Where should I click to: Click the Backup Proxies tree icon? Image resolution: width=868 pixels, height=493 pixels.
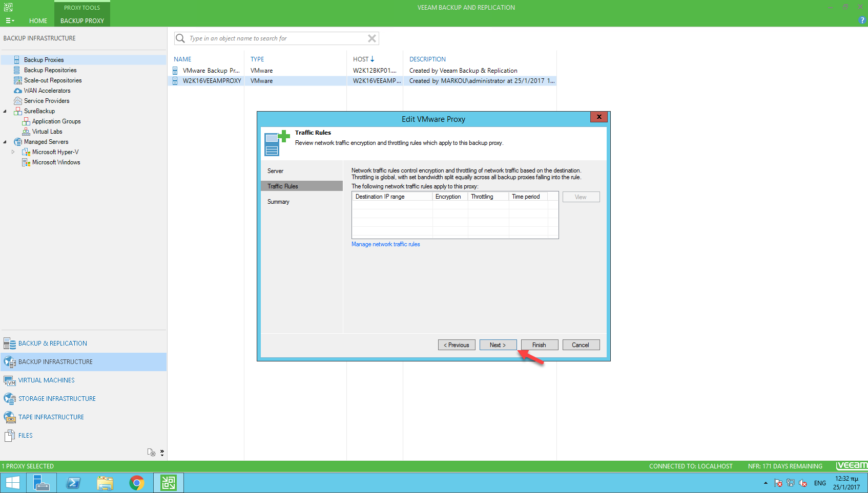(x=17, y=60)
